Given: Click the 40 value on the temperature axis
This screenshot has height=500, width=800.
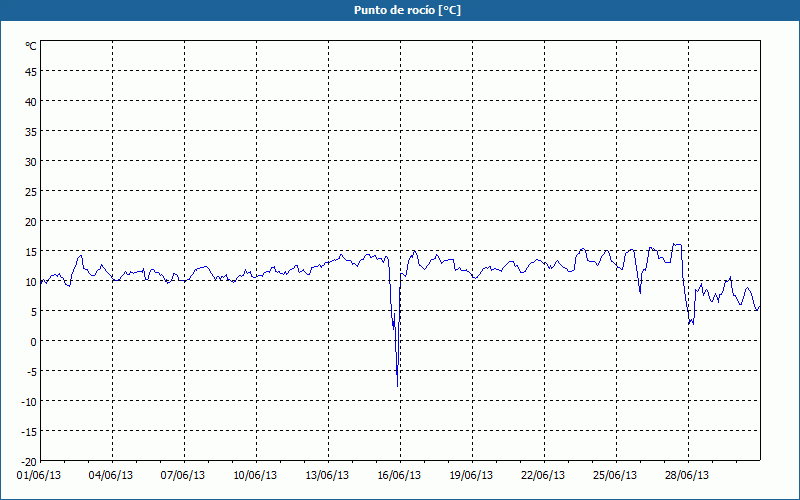Looking at the screenshot, I should pyautogui.click(x=31, y=102).
